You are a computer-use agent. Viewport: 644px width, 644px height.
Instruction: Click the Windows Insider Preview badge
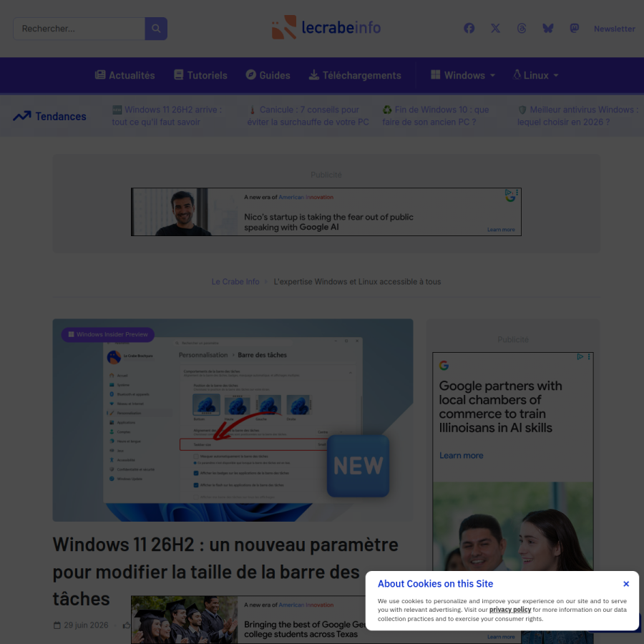click(108, 334)
